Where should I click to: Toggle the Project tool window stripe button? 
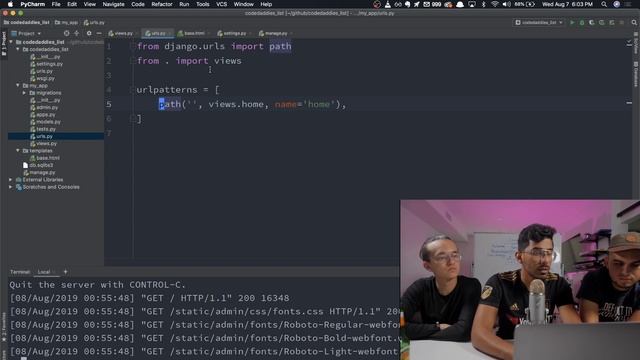pyautogui.click(x=4, y=44)
